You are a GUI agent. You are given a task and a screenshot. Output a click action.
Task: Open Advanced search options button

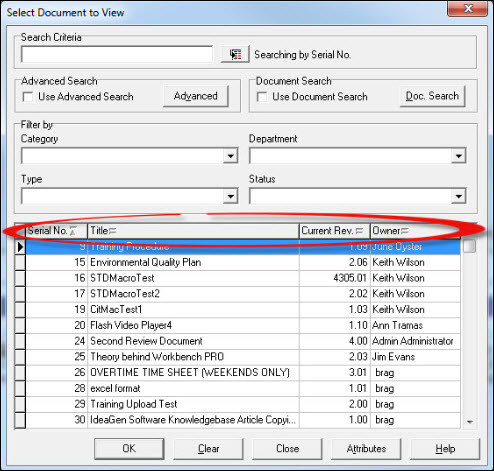pos(196,96)
